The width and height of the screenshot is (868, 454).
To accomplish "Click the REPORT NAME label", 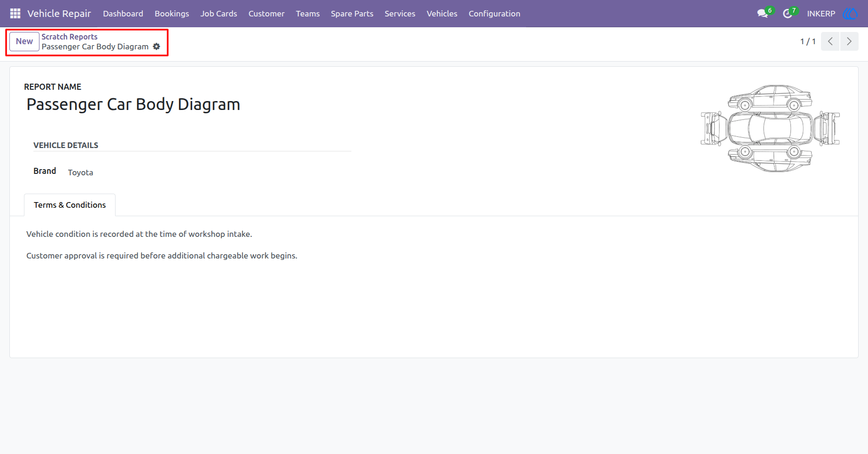I will coord(53,87).
